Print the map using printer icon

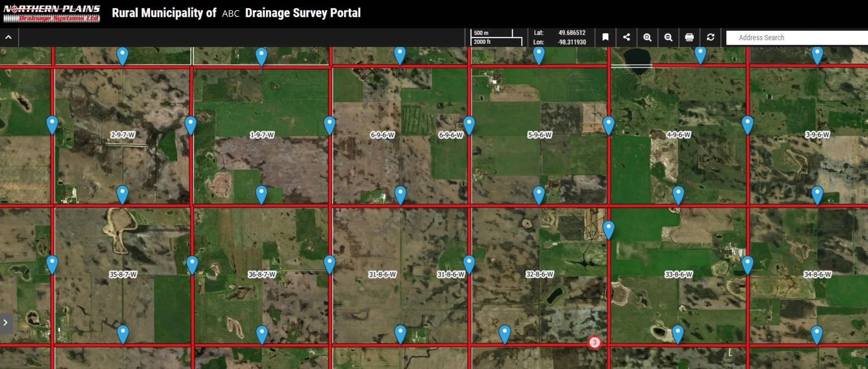[689, 38]
